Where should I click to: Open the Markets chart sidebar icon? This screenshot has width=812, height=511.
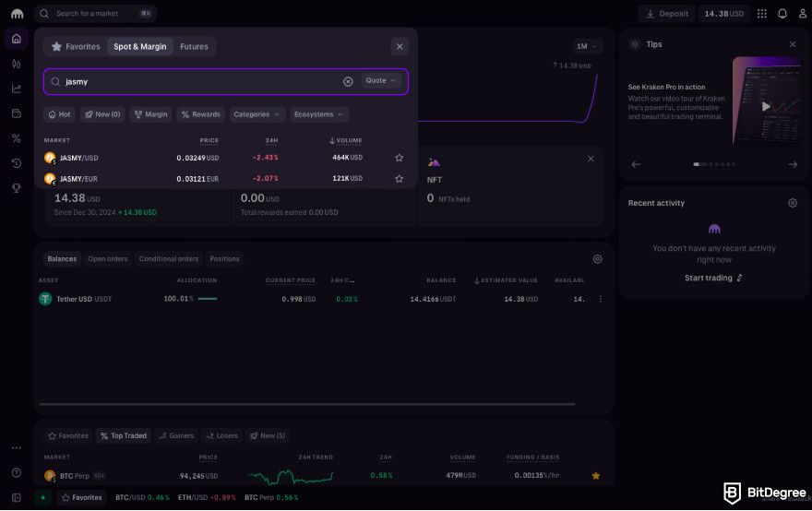click(x=17, y=89)
